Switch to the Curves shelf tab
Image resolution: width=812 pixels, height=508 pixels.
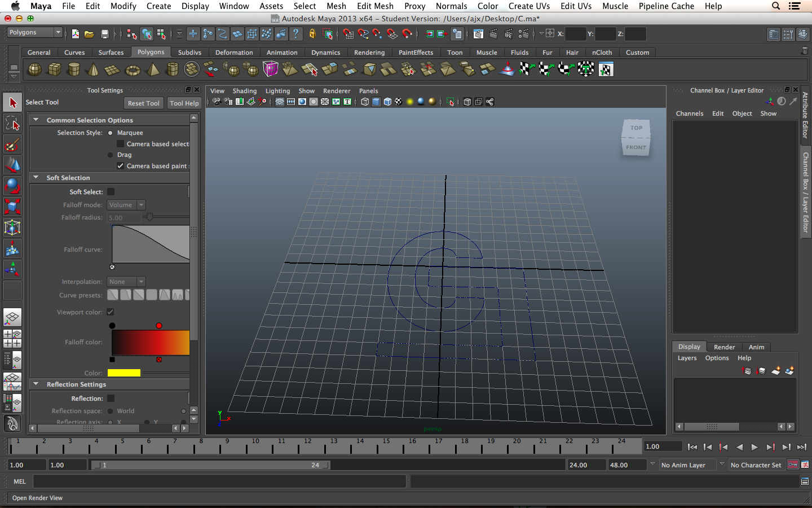pyautogui.click(x=74, y=52)
